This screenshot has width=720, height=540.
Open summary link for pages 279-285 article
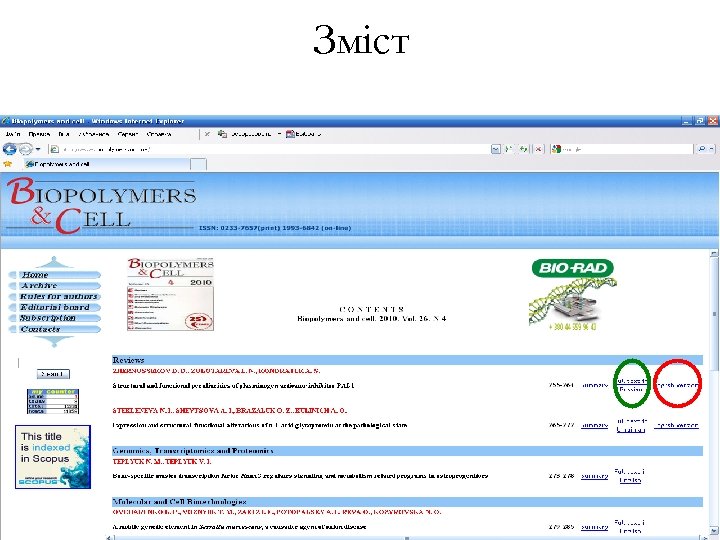tap(595, 527)
